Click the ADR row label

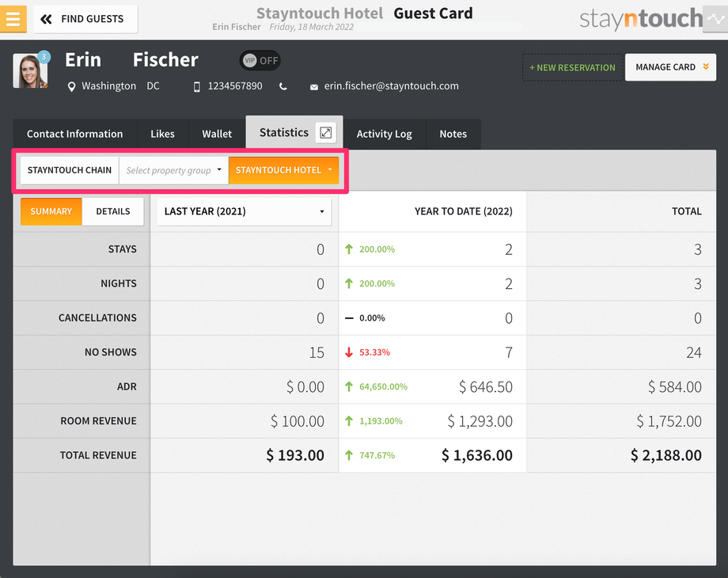pos(127,387)
